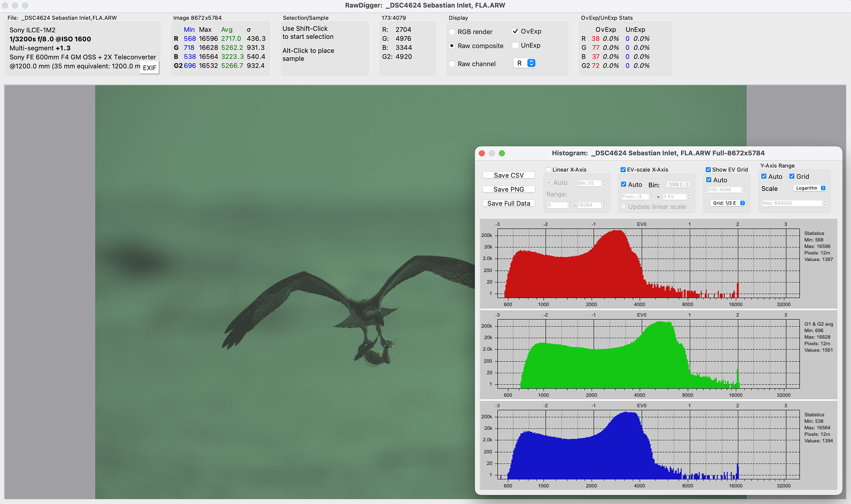Screen dimensions: 851x504
Task: Select Raw channel display mode
Action: (x=452, y=64)
